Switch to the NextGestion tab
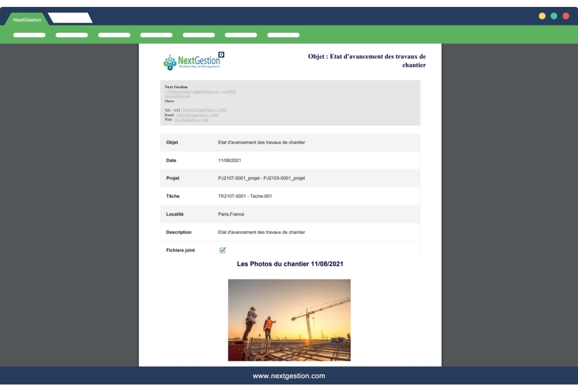 (x=27, y=20)
